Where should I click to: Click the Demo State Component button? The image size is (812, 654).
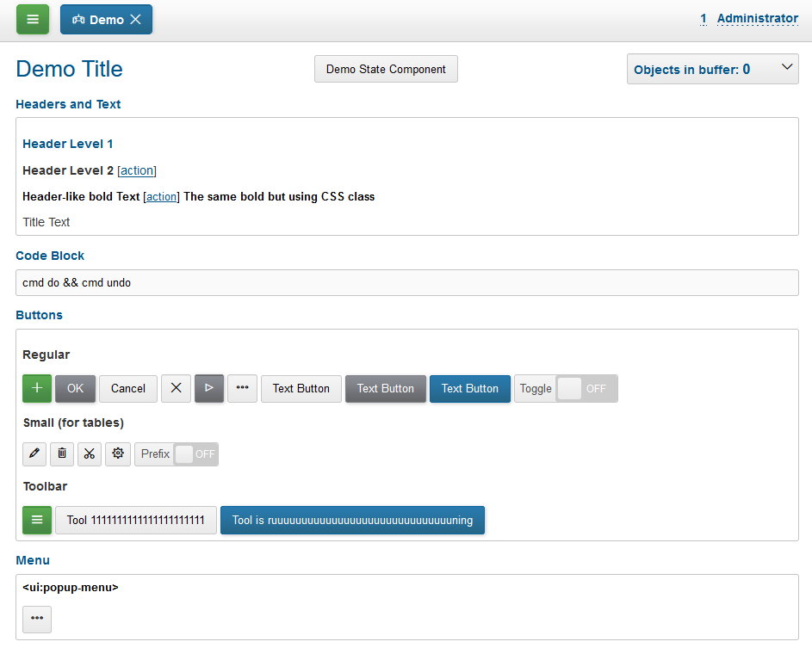click(386, 69)
